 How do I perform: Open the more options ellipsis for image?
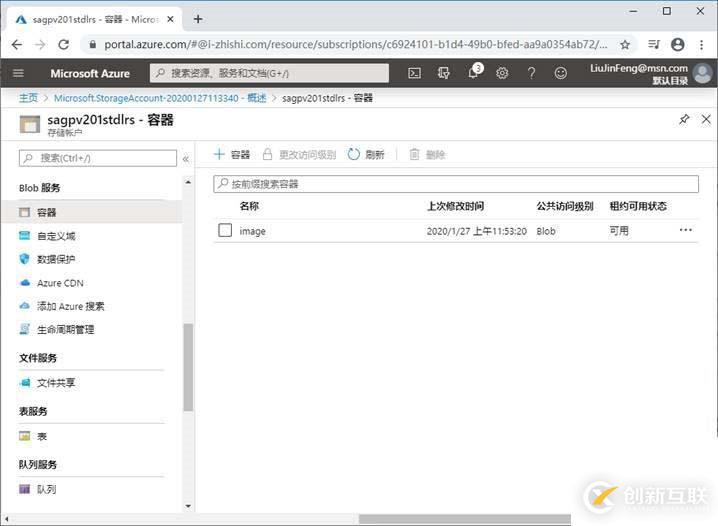[x=685, y=230]
